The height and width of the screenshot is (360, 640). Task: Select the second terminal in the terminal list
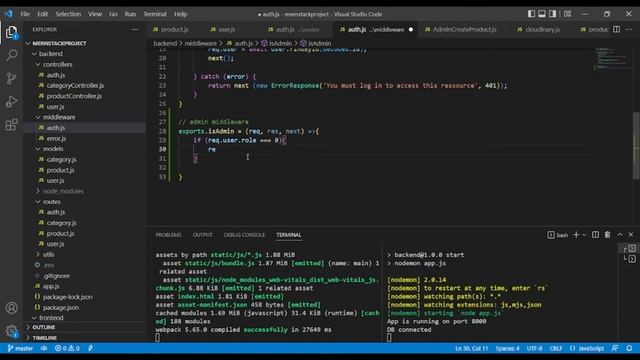tap(629, 259)
